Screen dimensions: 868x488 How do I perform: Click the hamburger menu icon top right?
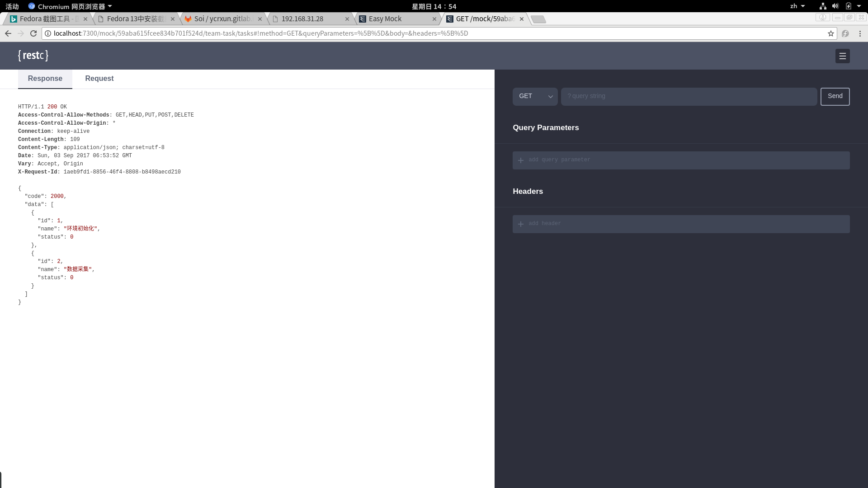[x=843, y=56]
